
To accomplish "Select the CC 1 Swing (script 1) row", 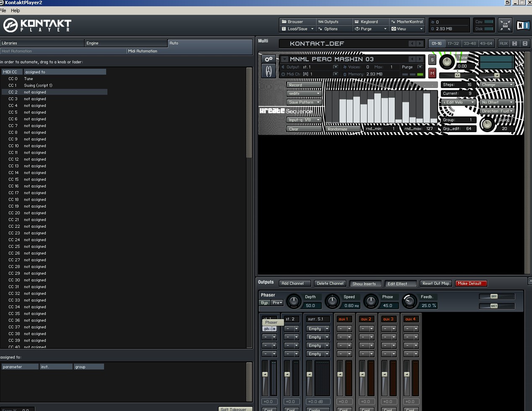I will coord(55,86).
